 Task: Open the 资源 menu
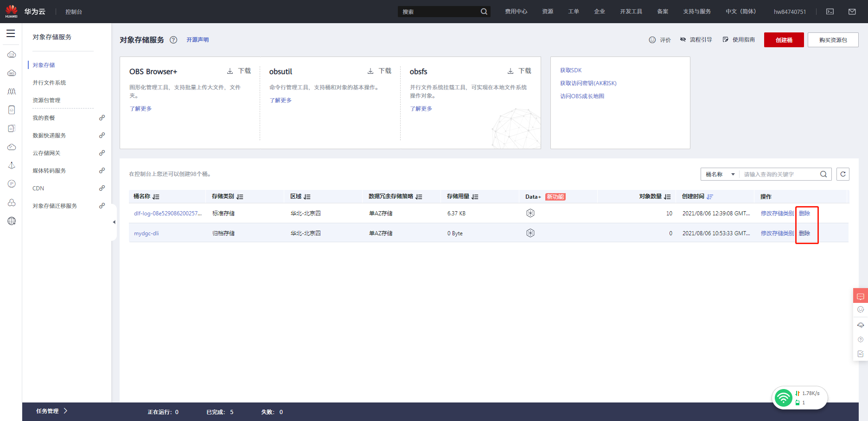point(548,12)
